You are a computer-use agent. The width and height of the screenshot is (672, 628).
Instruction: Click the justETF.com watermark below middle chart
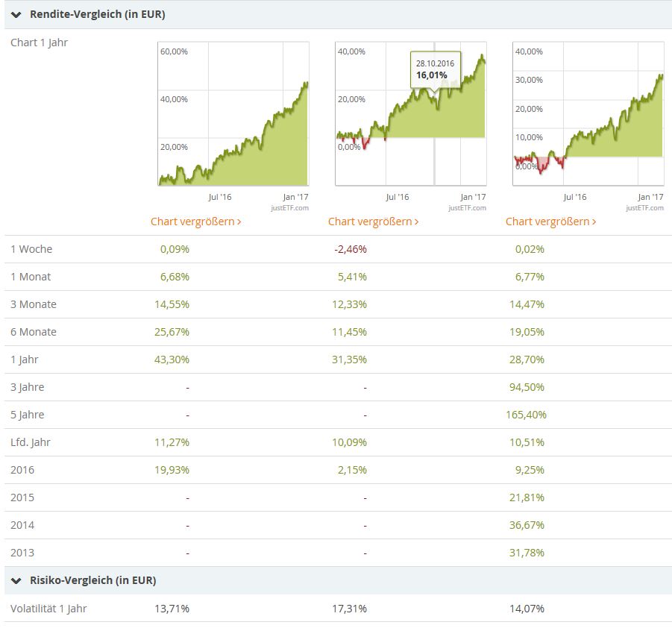point(467,208)
